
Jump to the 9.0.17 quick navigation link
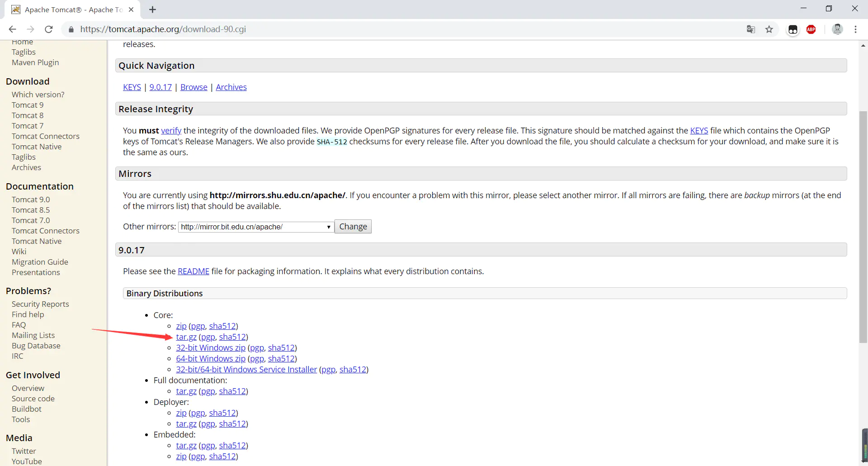click(x=160, y=87)
